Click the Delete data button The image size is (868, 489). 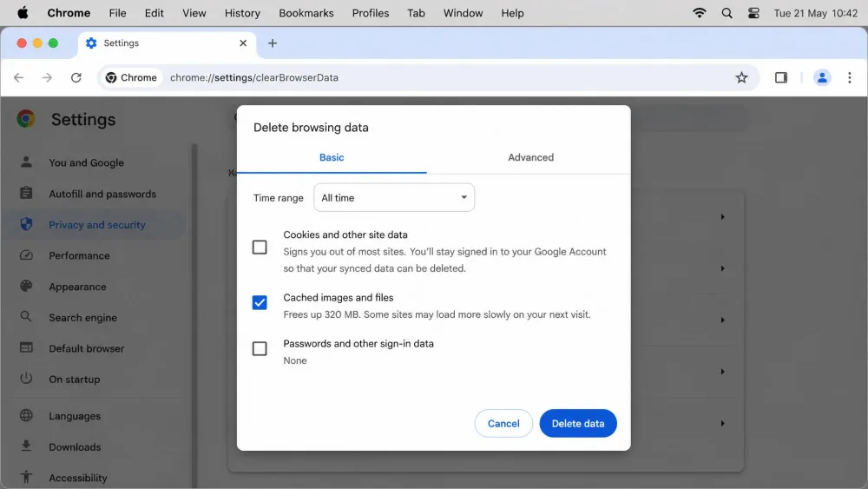(578, 423)
